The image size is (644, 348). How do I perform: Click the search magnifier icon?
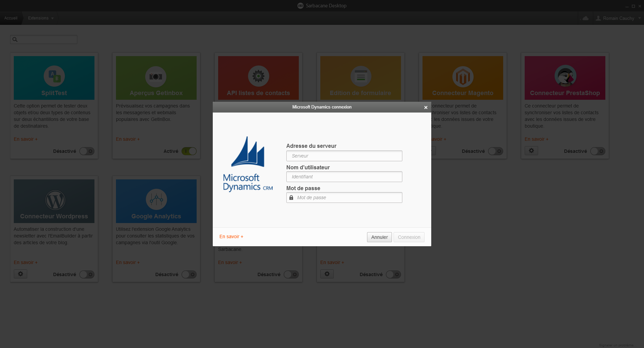pyautogui.click(x=15, y=40)
